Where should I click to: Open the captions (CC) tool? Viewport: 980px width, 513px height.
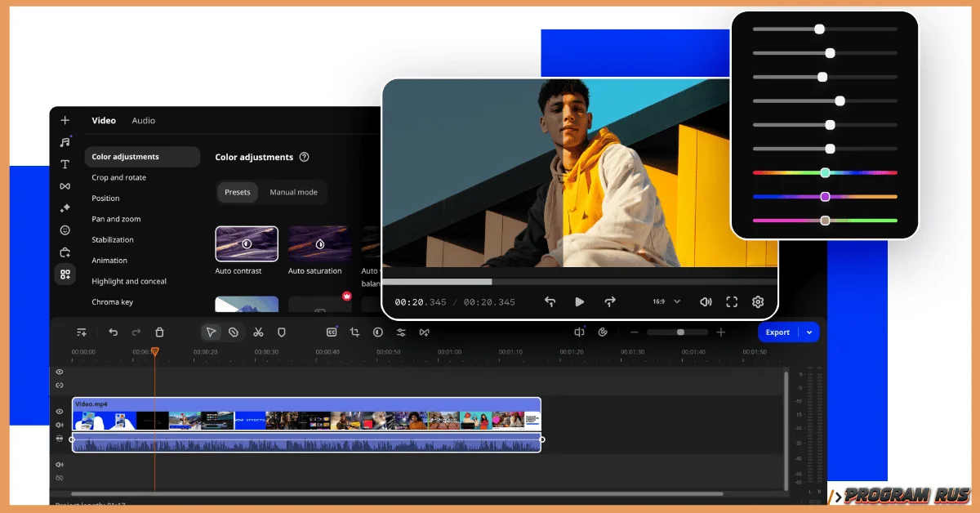[331, 332]
